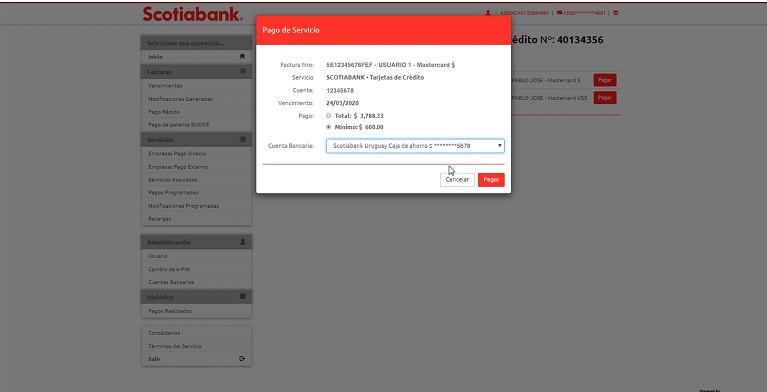Click the document icon in Histórico header
The width and height of the screenshot is (767, 392).
click(x=243, y=297)
